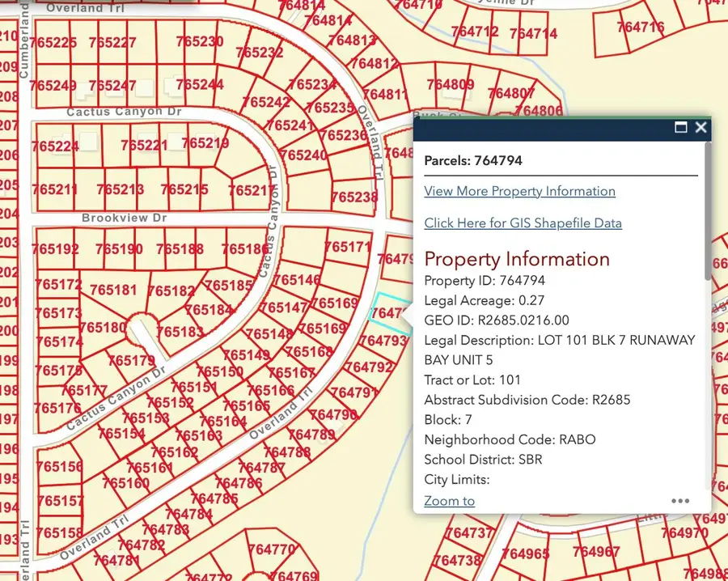Open View More Property Information link
This screenshot has height=581, width=728.
[x=519, y=191]
